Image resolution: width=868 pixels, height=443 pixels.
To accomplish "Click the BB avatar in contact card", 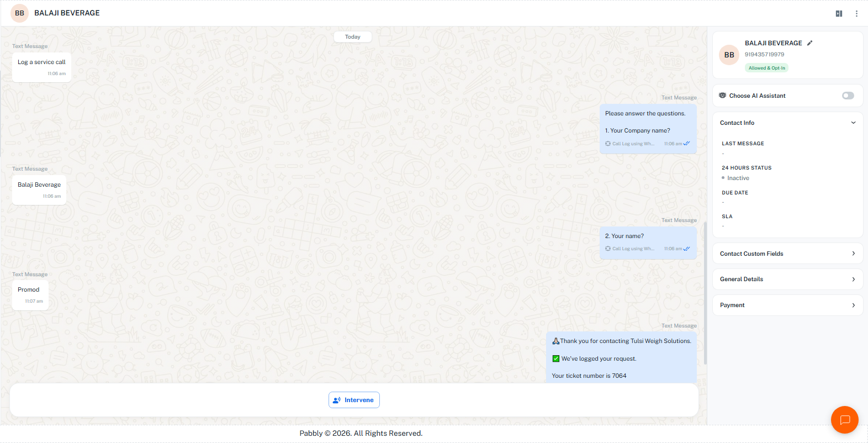I will tap(729, 55).
